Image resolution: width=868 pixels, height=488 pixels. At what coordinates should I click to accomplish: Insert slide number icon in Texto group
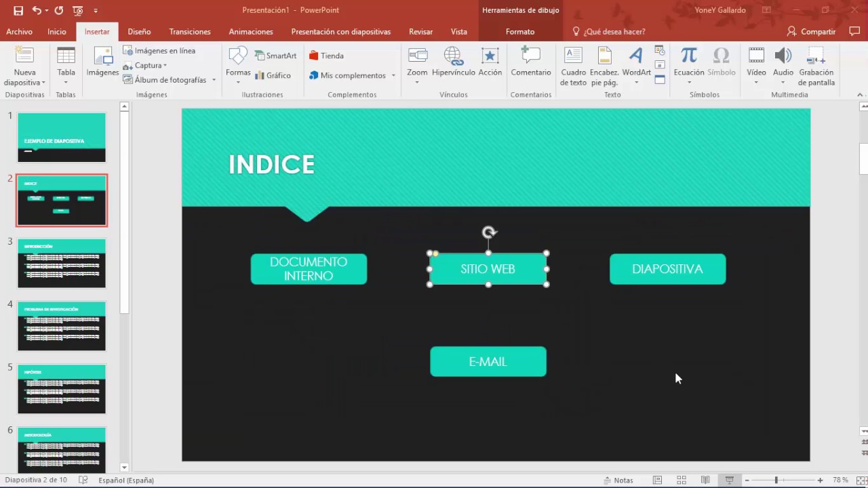coord(660,65)
